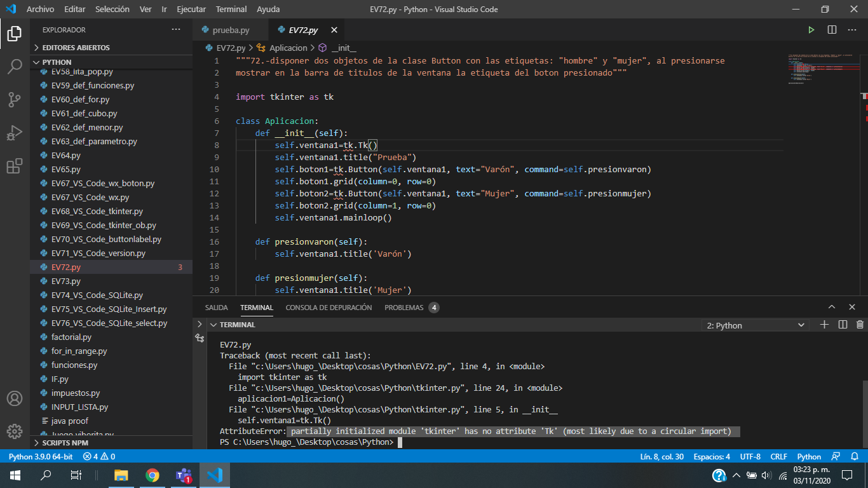Open factorial.py in the explorer
868x488 pixels.
pos(111,337)
